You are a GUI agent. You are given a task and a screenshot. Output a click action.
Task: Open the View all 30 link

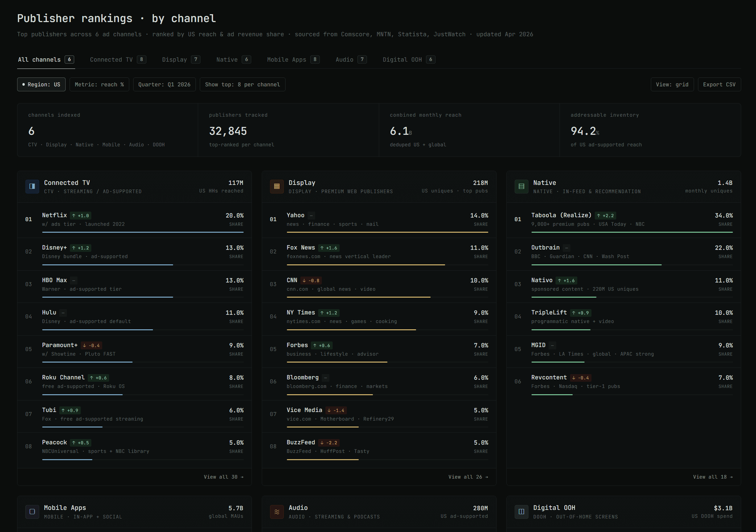pyautogui.click(x=224, y=477)
